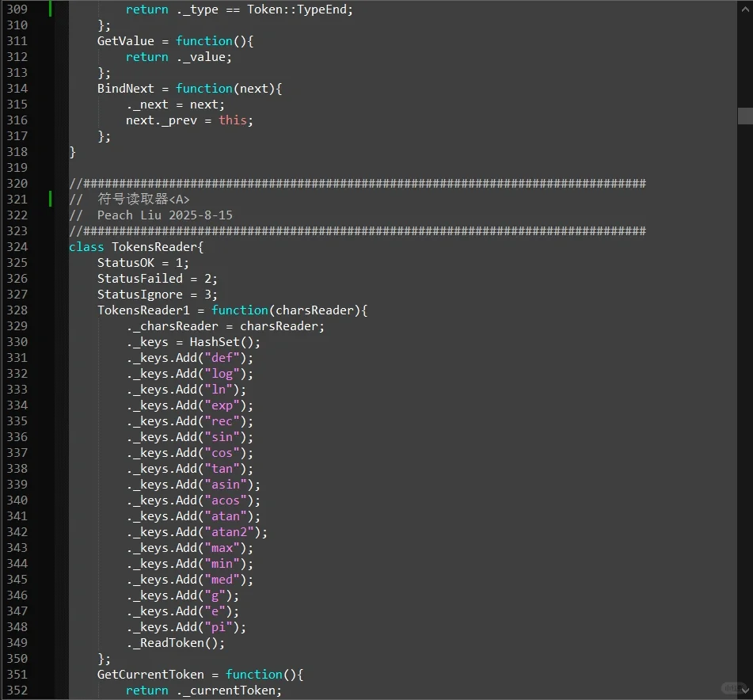Click the string "def" on line 331
The image size is (753, 700).
pyautogui.click(x=222, y=358)
